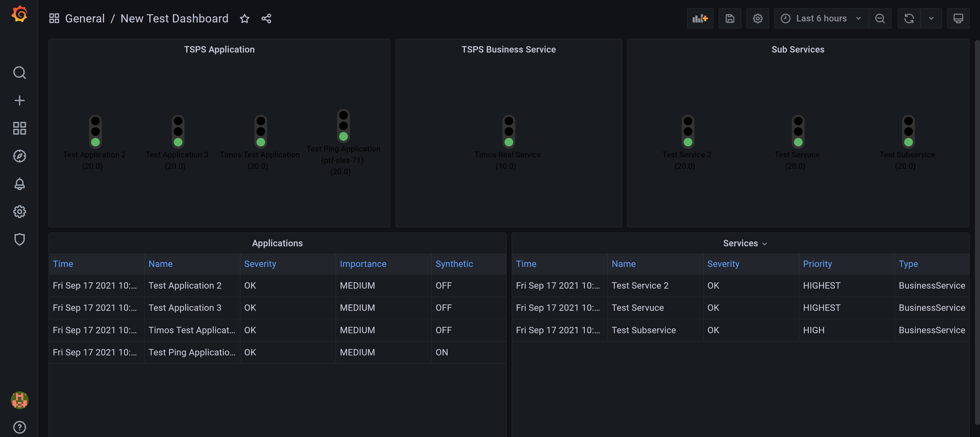Click the New Test Dashboard title
The image size is (980, 437).
click(174, 18)
